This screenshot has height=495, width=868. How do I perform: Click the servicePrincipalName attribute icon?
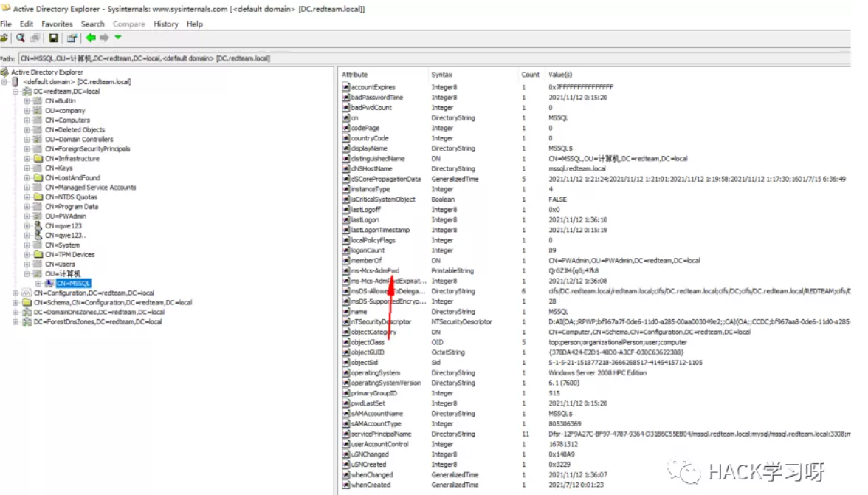346,434
